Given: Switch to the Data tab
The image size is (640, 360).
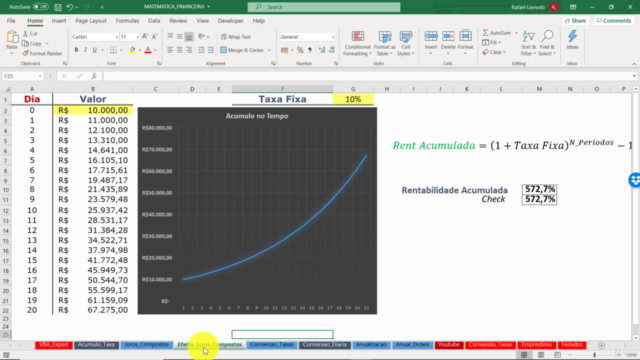Looking at the screenshot, I should pyautogui.click(x=154, y=20).
